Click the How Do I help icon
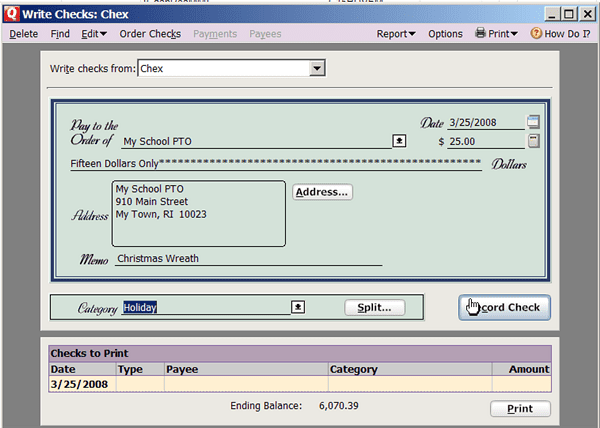The width and height of the screenshot is (600, 428). 536,33
